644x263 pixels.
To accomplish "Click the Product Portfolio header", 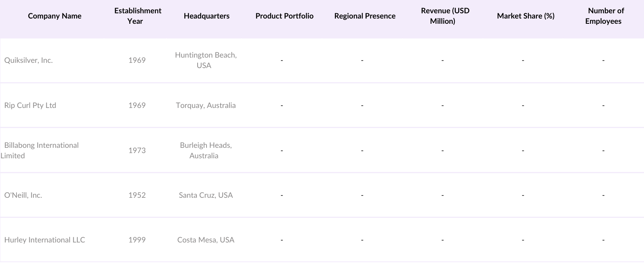I will pos(284,16).
